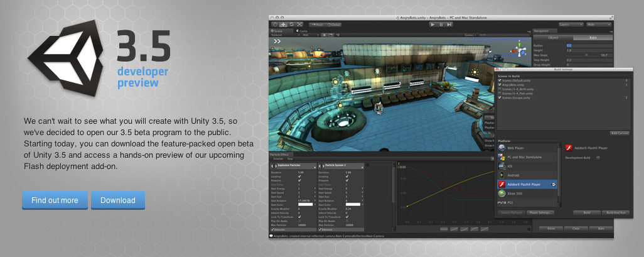Screen dimensions: 644x257
Task: Enable Scenes/3-4_Birth.unity checkbox
Action: (500, 89)
